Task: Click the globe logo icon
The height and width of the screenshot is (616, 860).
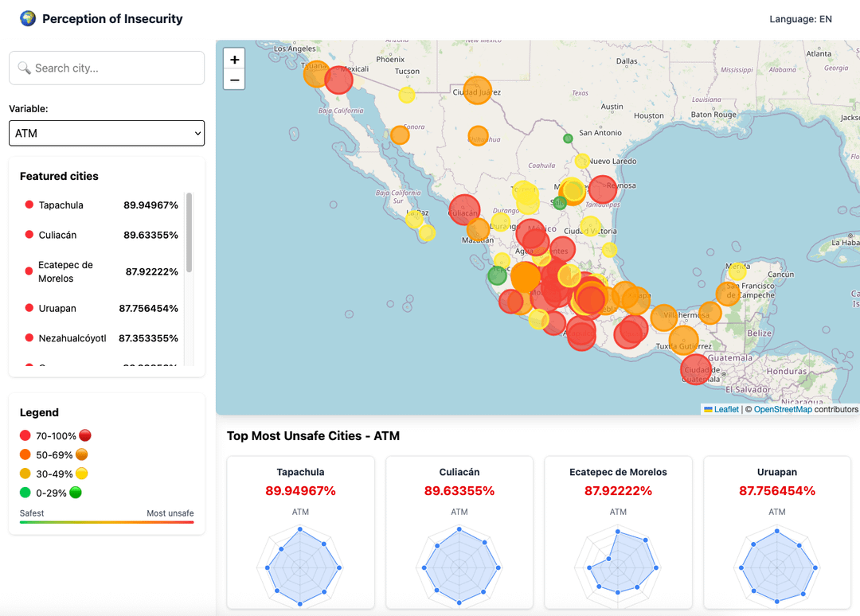Action: tap(28, 18)
